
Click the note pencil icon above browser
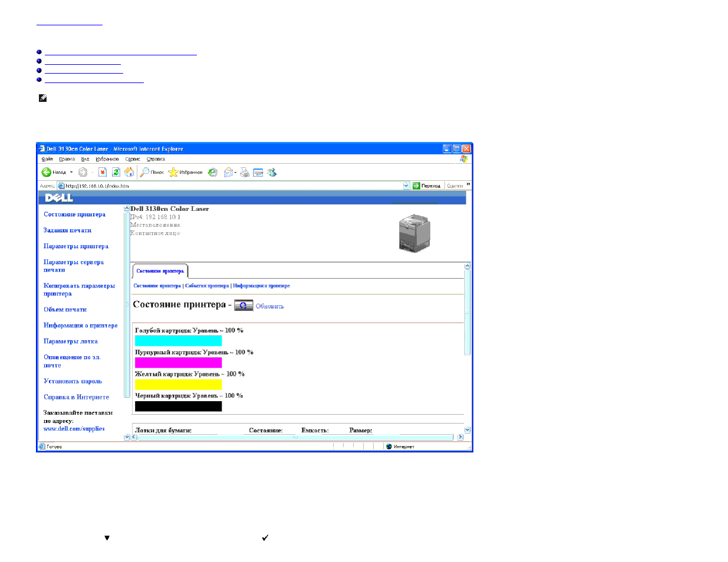42,98
